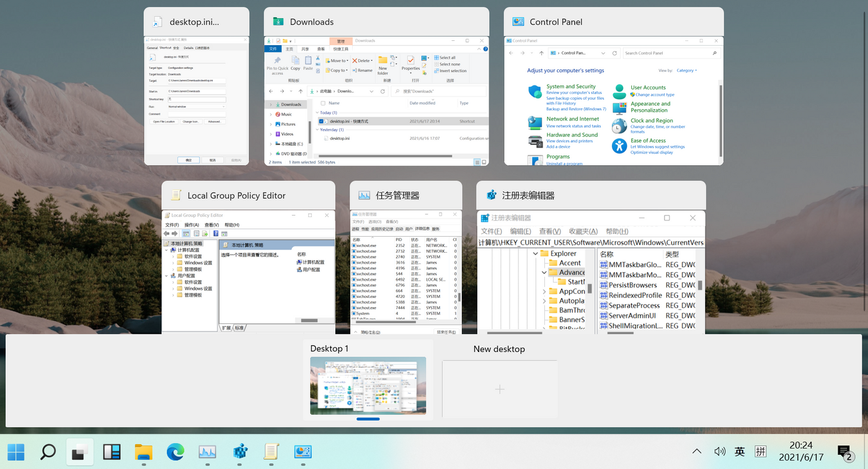
Task: Expand the AppCon registry key
Action: point(544,291)
